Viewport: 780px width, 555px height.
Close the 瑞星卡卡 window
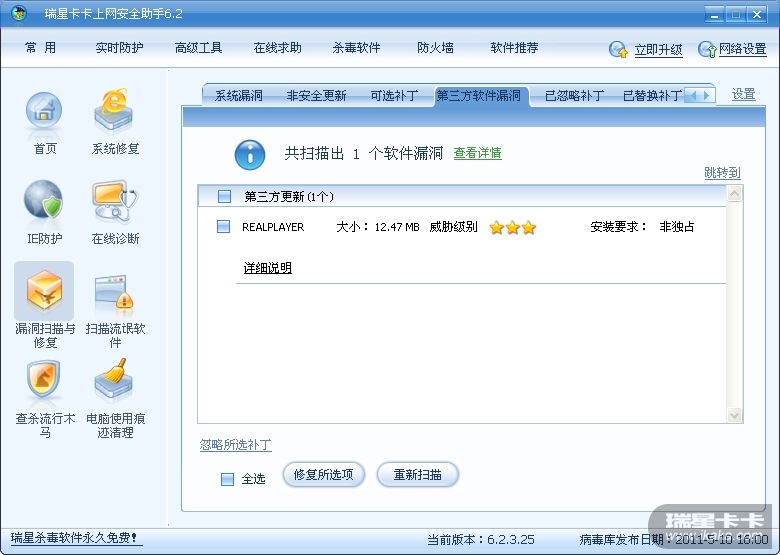pyautogui.click(x=757, y=14)
